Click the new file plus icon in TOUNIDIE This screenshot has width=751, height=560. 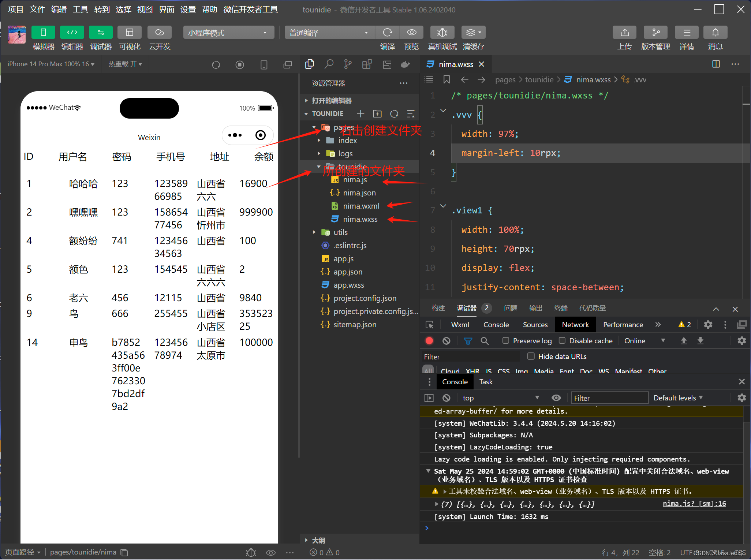[360, 114]
